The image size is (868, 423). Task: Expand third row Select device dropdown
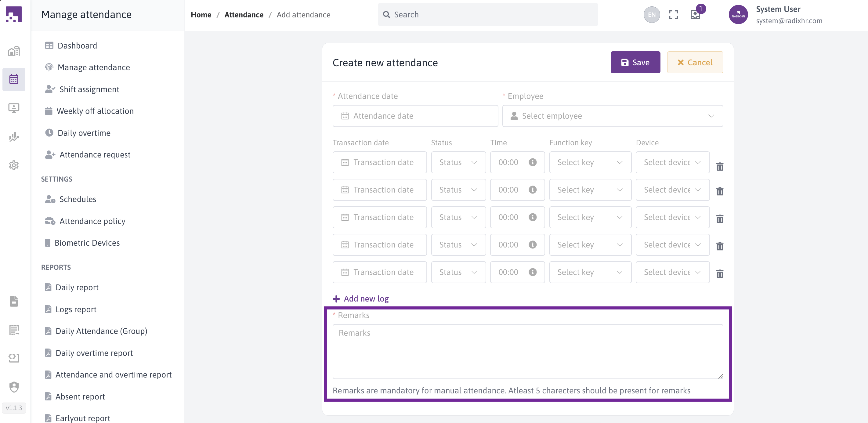pyautogui.click(x=672, y=217)
